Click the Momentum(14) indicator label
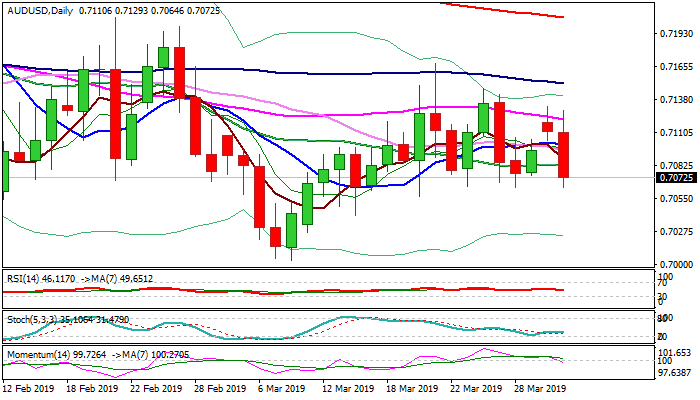Viewport: 700px width, 400px height. tap(36, 354)
